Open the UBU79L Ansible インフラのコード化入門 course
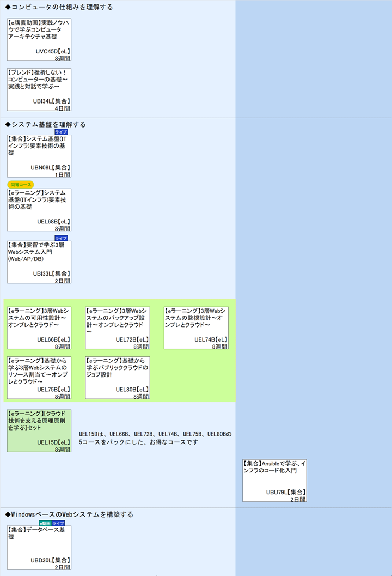Screen dimensions: 392x576 [274, 480]
